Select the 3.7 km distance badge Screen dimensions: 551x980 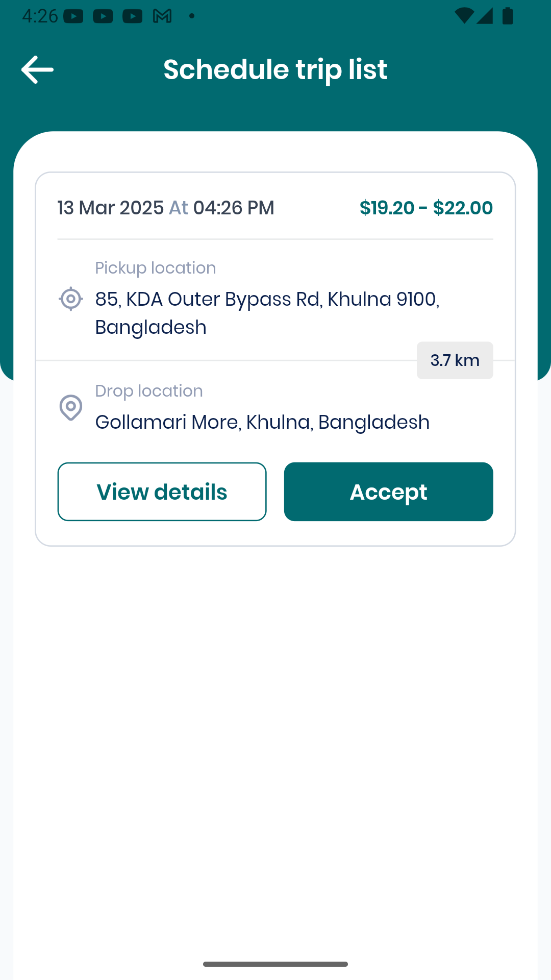(455, 360)
